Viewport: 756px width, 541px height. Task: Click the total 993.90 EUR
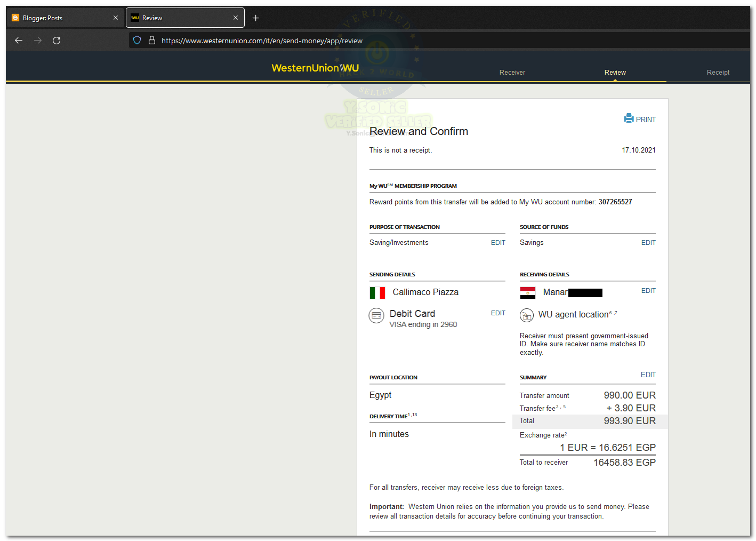(x=630, y=421)
